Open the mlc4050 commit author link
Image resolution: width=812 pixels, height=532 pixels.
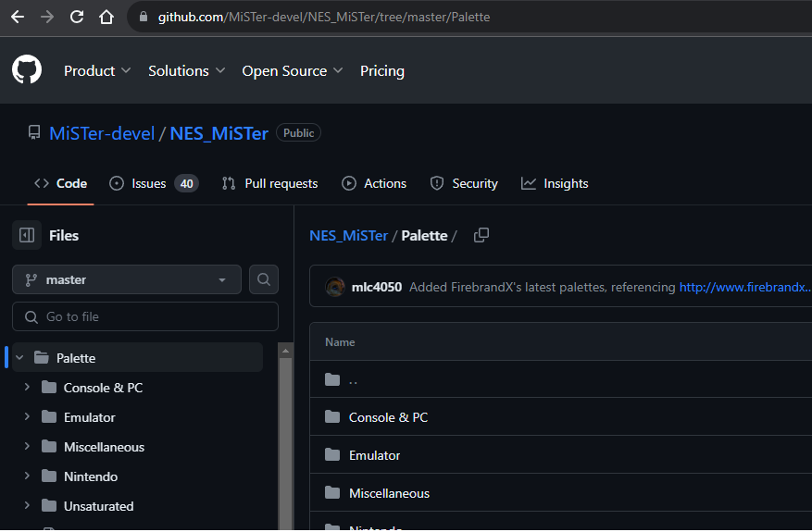pyautogui.click(x=377, y=287)
